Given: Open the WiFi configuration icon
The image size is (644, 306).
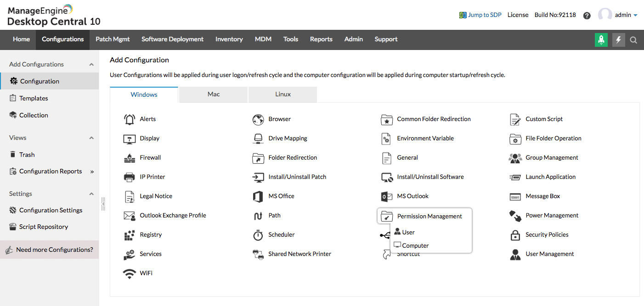Looking at the screenshot, I should tap(130, 273).
